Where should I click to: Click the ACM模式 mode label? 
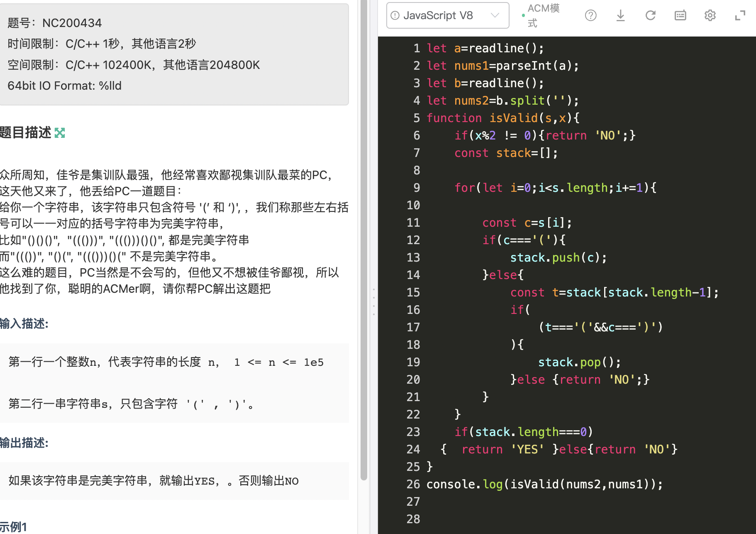[x=544, y=15]
